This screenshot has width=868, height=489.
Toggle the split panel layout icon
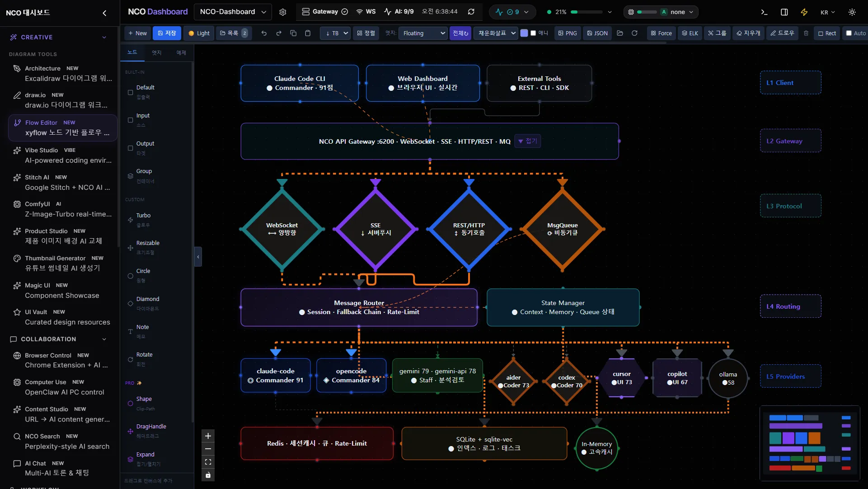coord(784,12)
